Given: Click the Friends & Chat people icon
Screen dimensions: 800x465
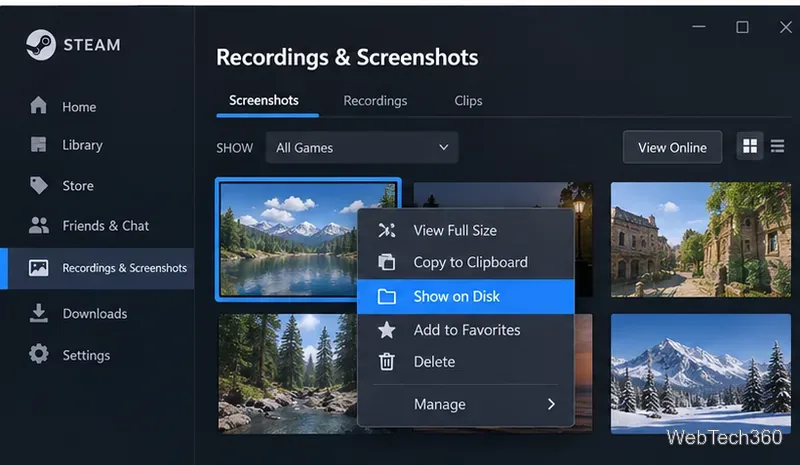Looking at the screenshot, I should pos(39,225).
